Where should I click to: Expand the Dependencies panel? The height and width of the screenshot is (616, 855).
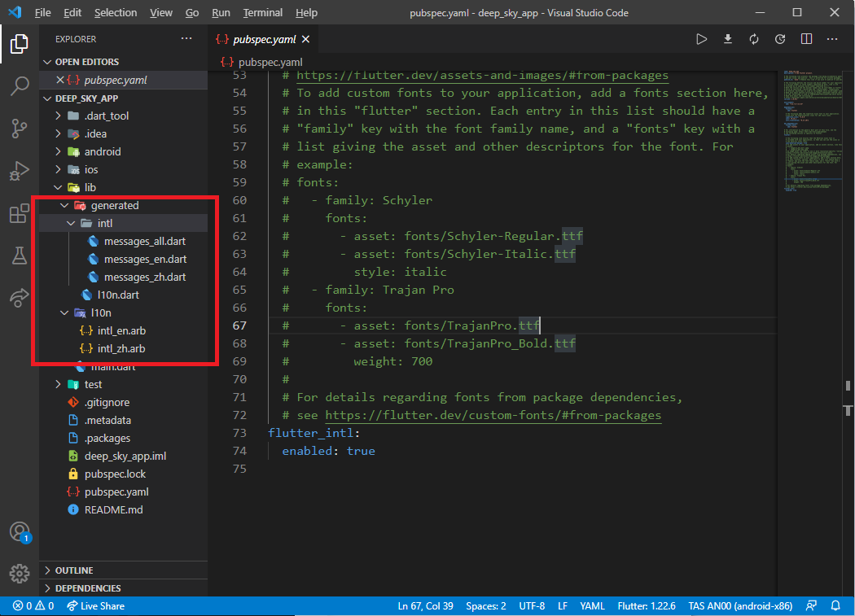point(123,588)
